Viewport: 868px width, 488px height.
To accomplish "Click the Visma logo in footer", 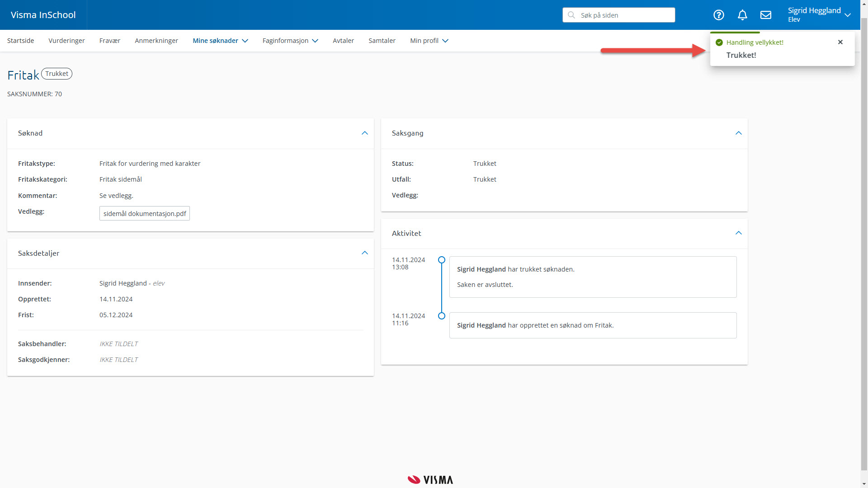I will pyautogui.click(x=430, y=479).
